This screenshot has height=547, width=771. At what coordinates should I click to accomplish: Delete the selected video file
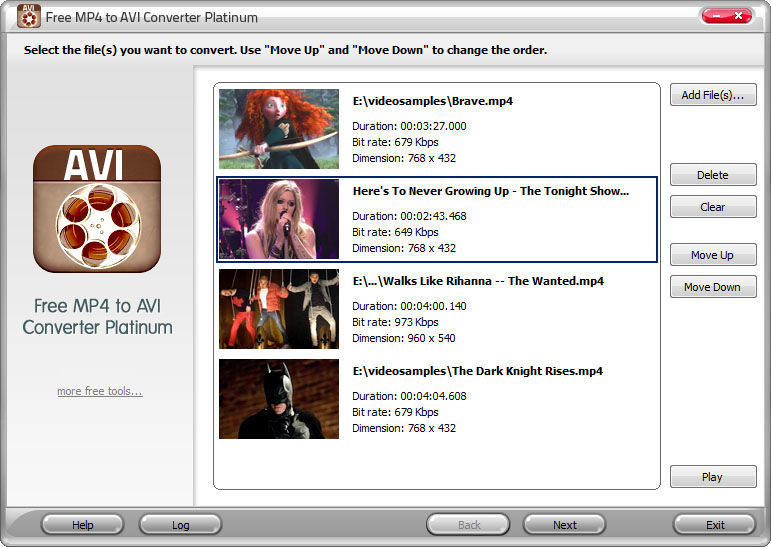click(x=713, y=175)
